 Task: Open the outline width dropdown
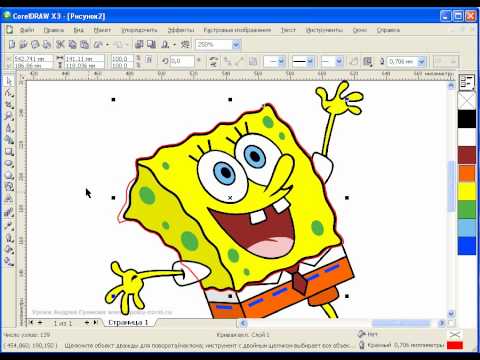click(x=421, y=61)
